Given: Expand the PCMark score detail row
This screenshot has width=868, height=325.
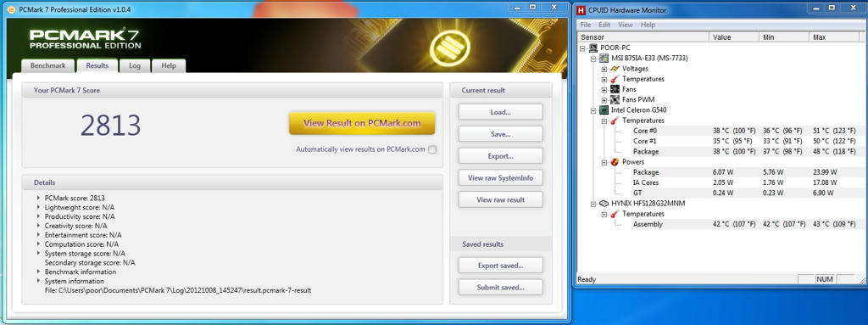Looking at the screenshot, I should (38, 198).
